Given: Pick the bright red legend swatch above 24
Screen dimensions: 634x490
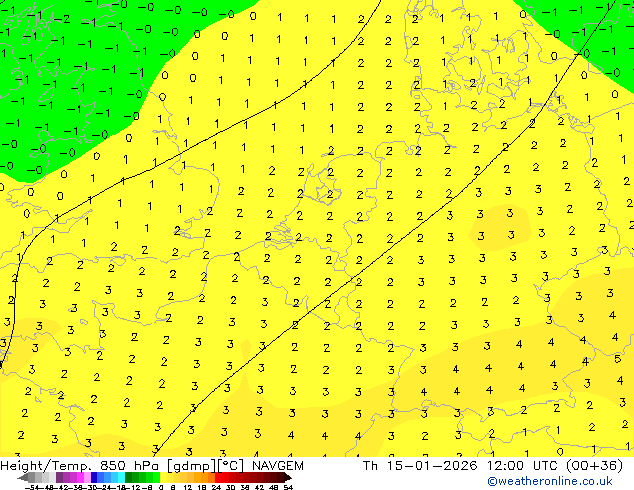Looking at the screenshot, I should click(x=218, y=478).
